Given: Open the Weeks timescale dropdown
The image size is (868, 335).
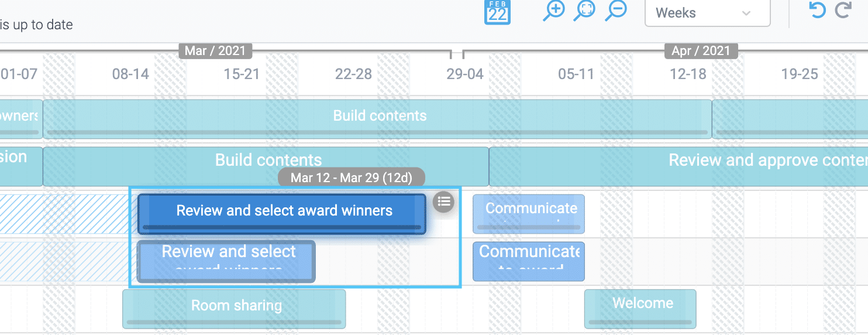Looking at the screenshot, I should pyautogui.click(x=707, y=13).
